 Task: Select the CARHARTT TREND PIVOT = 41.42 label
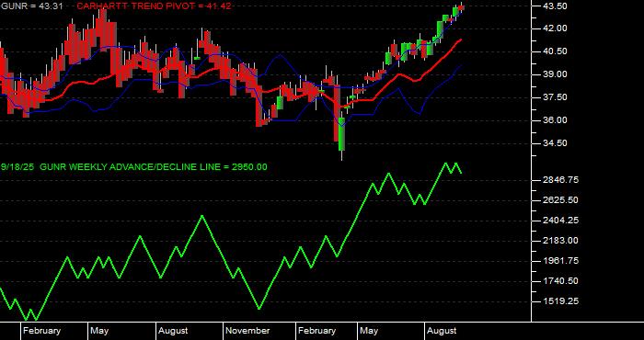click(x=154, y=6)
